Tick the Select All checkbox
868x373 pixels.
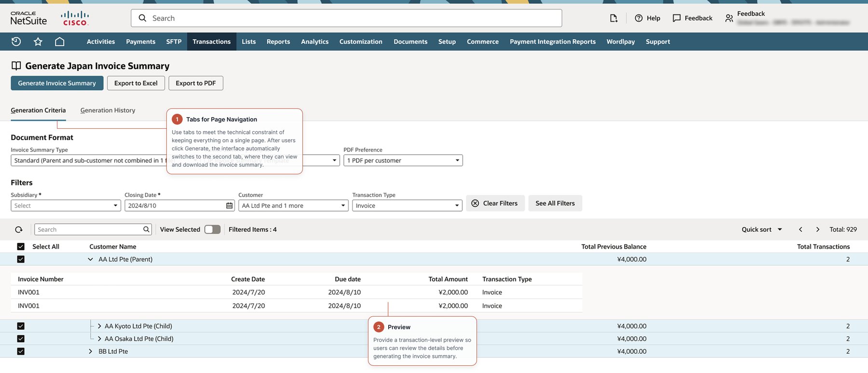(x=21, y=246)
